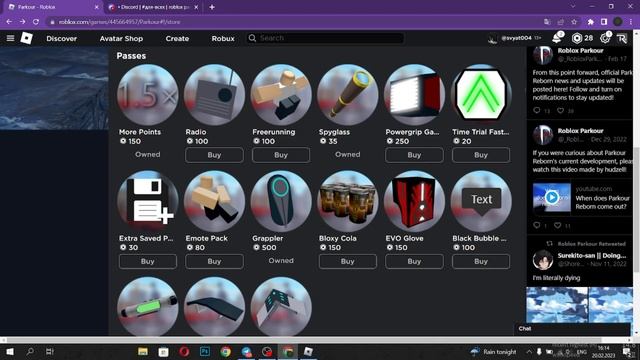This screenshot has height=360, width=640.
Task: Click the Robux balance icon showing 28
Action: point(577,38)
